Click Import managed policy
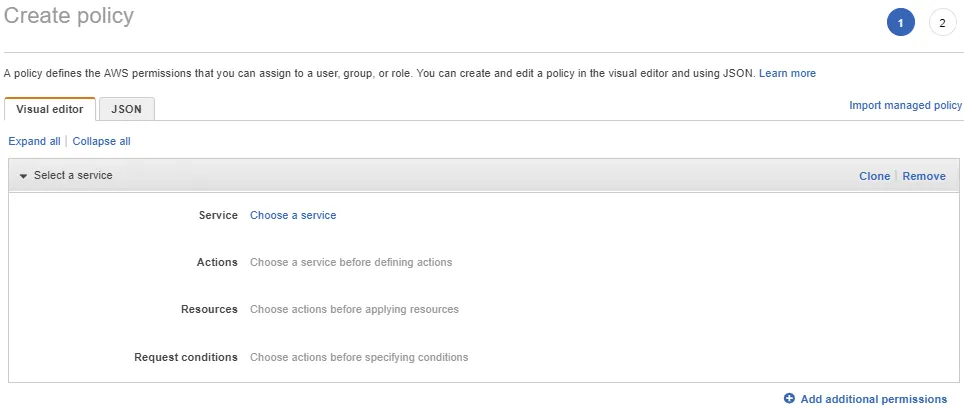Screen dimensions: 971x411 [905, 105]
